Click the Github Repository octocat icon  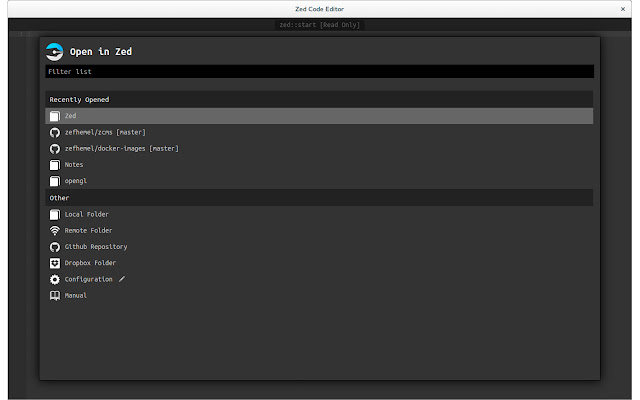point(55,247)
